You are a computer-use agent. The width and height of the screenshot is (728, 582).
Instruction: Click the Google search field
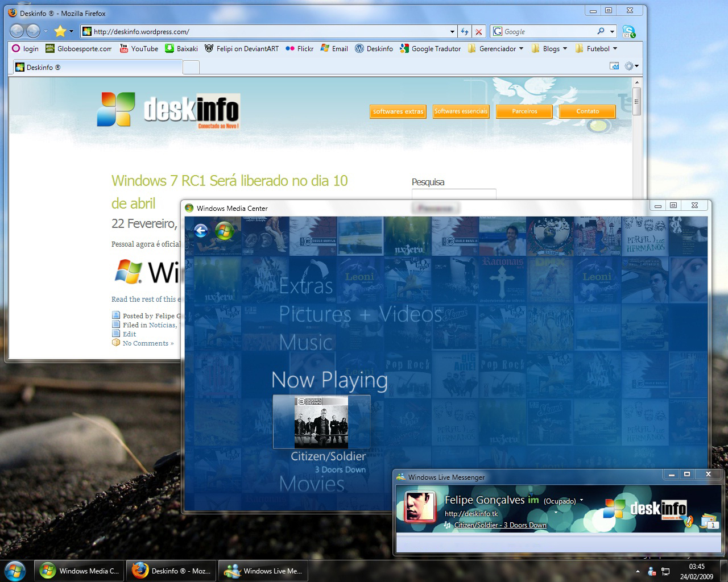point(548,32)
